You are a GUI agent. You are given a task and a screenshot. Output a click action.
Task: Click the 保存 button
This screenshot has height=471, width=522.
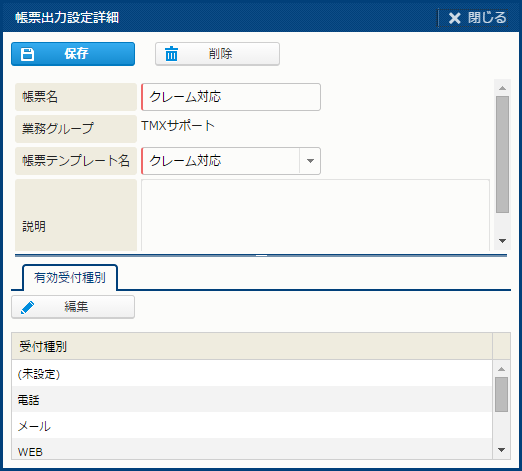(73, 54)
